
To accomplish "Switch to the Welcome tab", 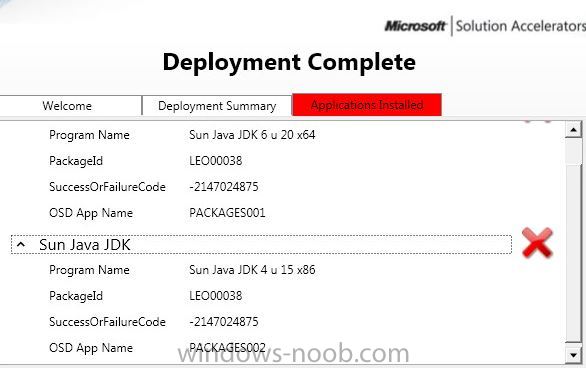I will coord(67,106).
